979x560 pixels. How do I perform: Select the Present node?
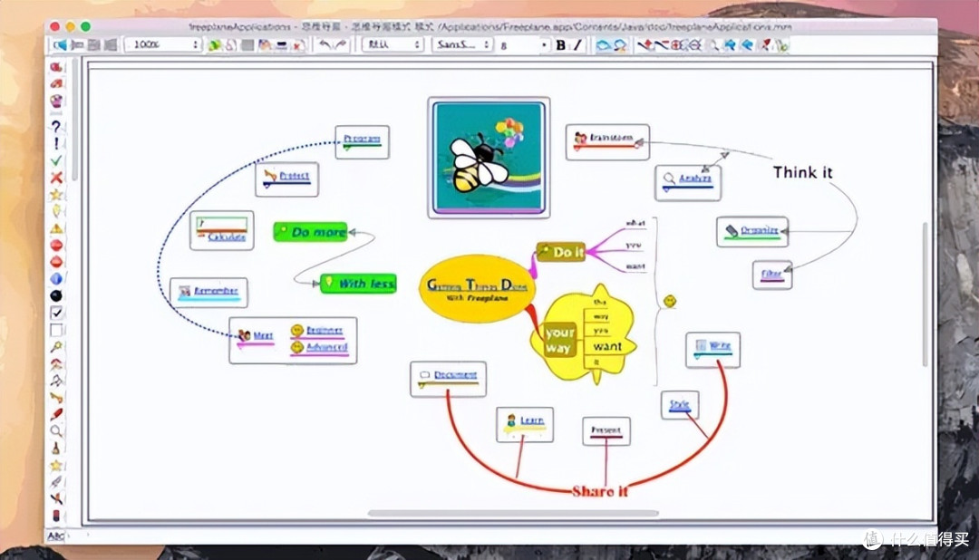pos(606,430)
